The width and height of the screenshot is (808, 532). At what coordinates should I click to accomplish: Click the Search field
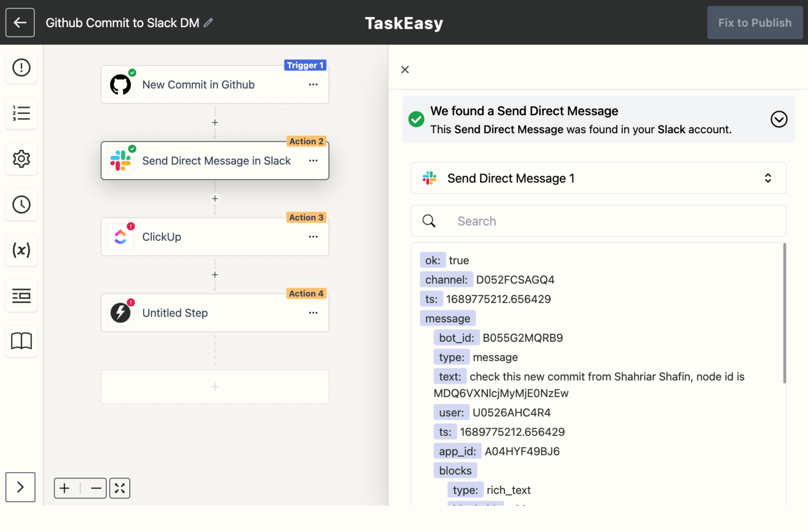(x=599, y=221)
